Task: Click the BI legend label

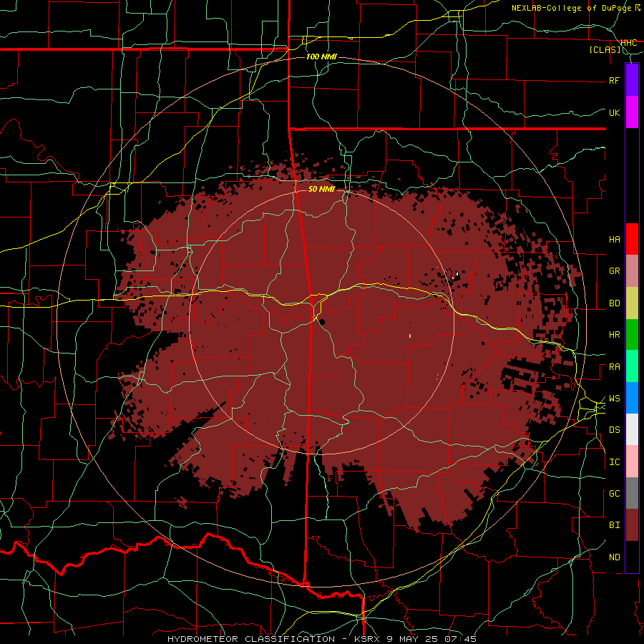Action: [614, 525]
